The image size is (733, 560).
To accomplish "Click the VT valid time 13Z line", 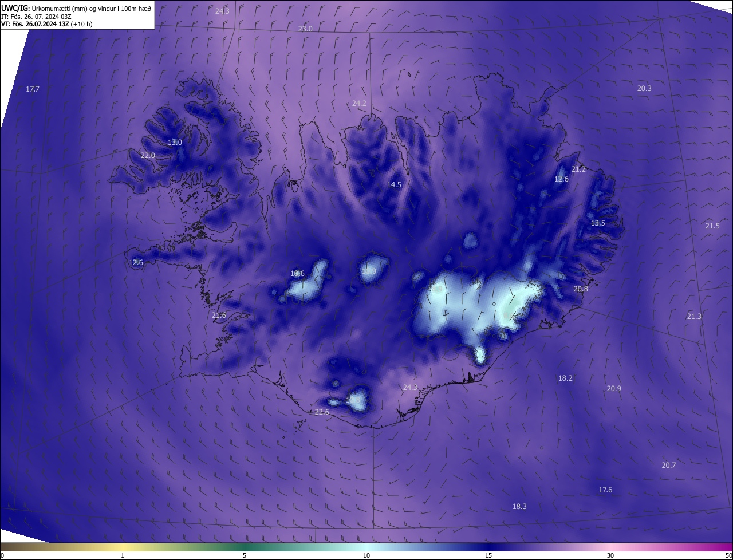I will click(x=46, y=24).
